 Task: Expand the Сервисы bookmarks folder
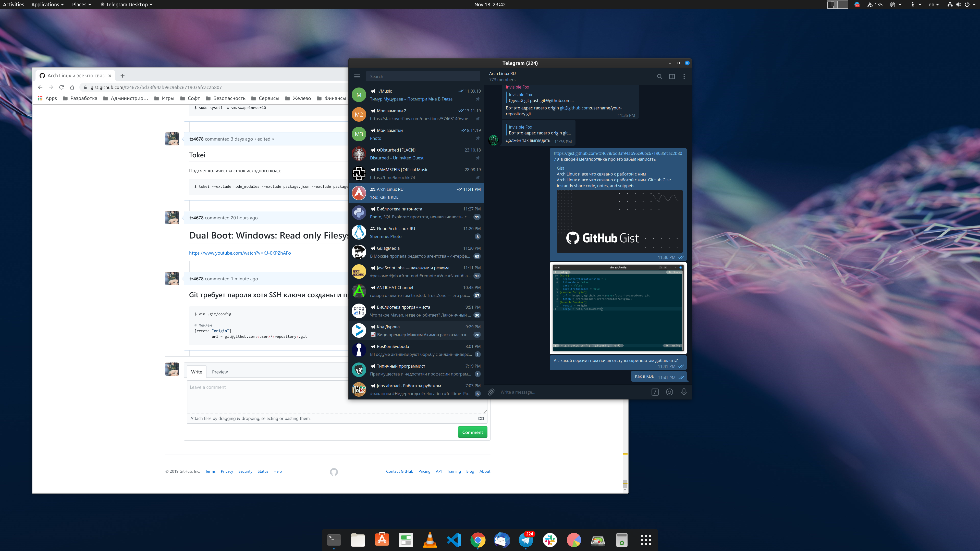click(265, 98)
